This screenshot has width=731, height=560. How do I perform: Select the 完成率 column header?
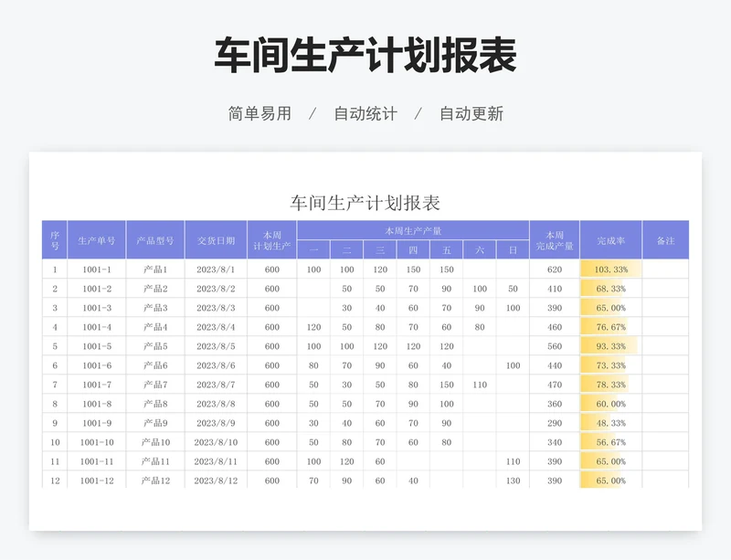(x=610, y=240)
